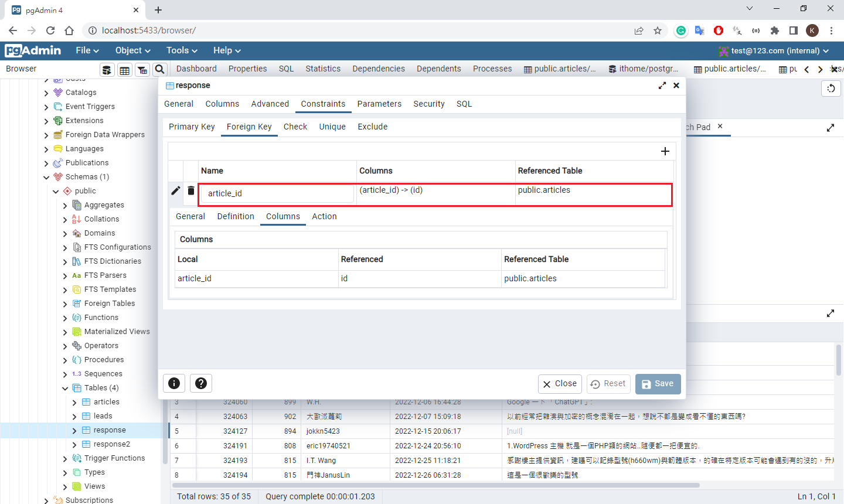Bookmark this page with the star icon
Screen dimensions: 844x504
coord(658,30)
